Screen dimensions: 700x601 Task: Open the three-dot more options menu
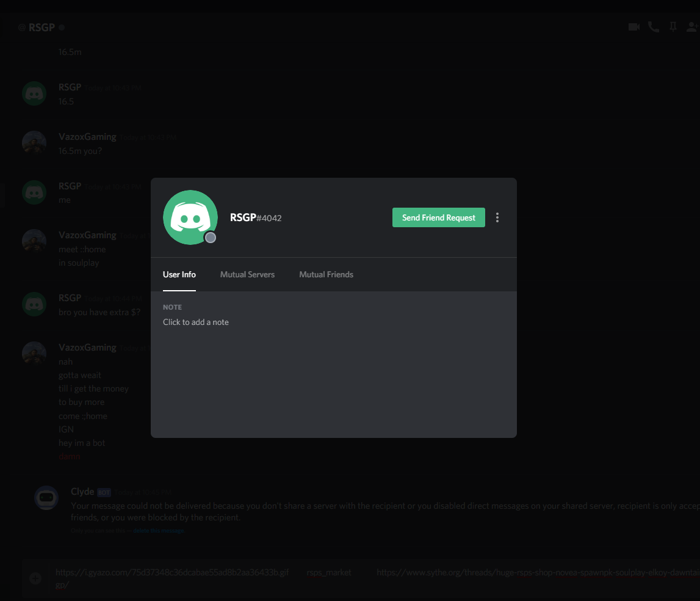497,217
